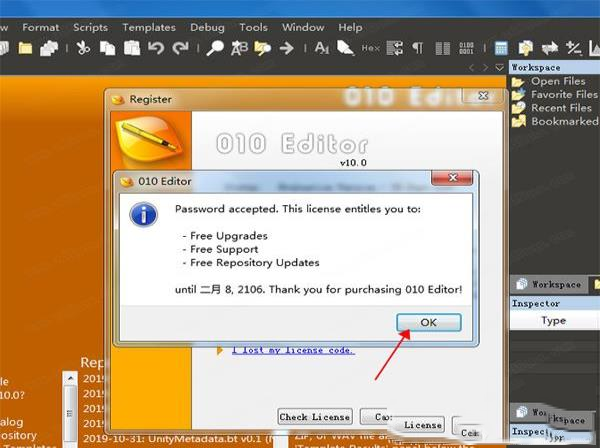Viewport: 600px width, 448px height.
Task: Click the Undo arrow icon
Action: (156, 48)
